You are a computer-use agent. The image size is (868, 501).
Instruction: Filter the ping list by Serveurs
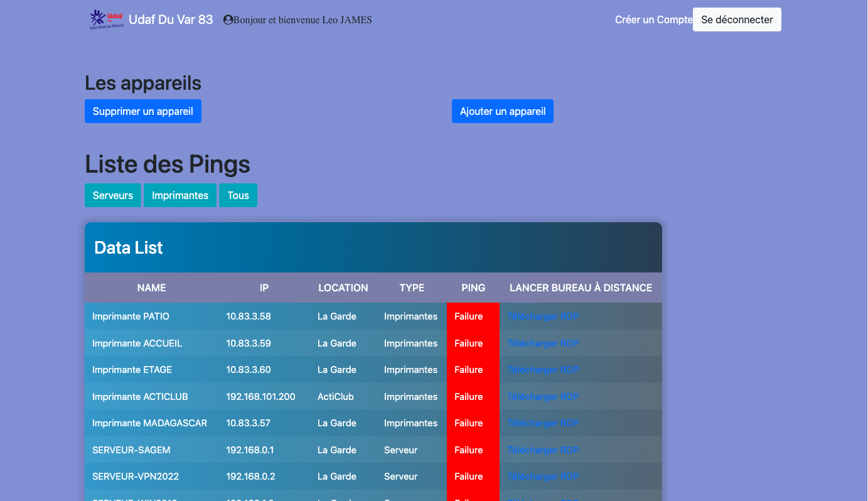tap(113, 195)
